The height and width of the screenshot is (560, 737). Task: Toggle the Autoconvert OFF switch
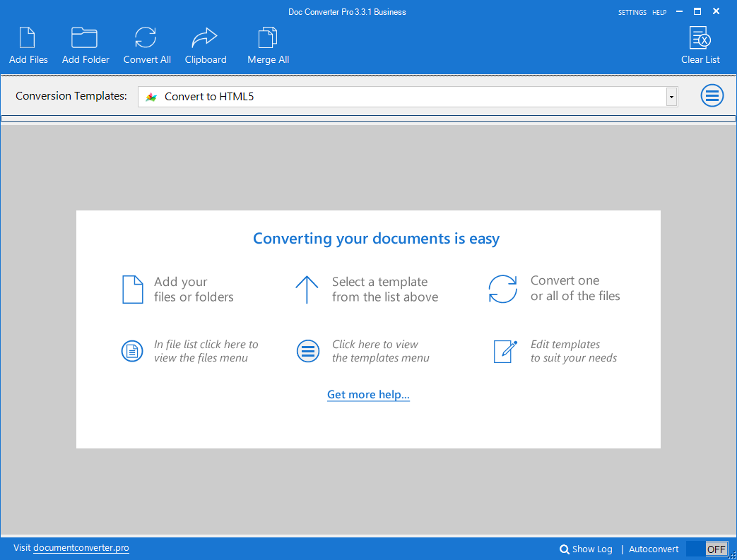click(x=707, y=549)
